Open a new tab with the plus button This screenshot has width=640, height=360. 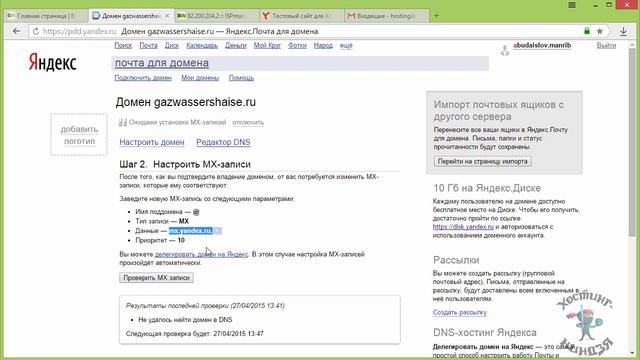436,16
